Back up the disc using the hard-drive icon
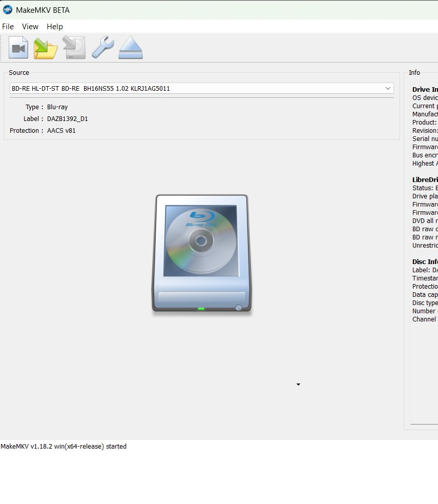The height and width of the screenshot is (504, 438). (x=73, y=47)
